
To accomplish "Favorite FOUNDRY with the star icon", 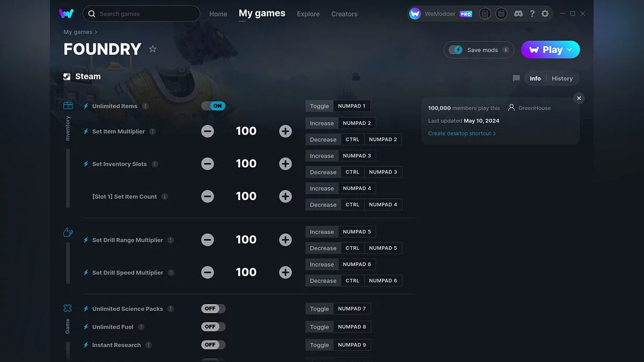I will point(152,49).
